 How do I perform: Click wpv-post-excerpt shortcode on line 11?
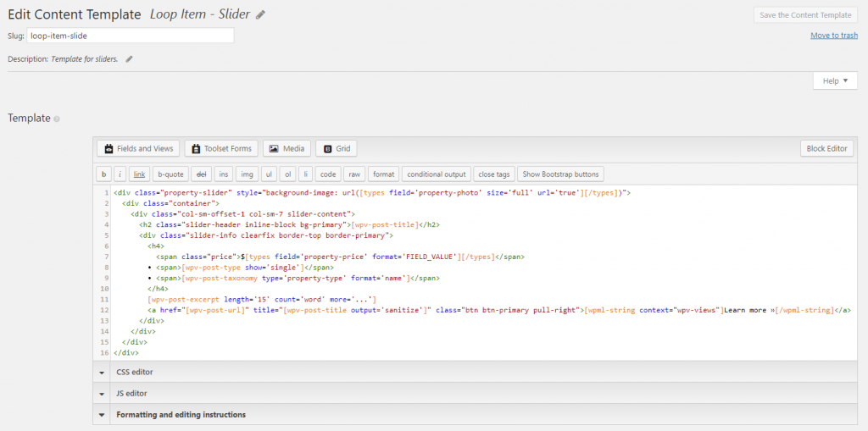262,299
